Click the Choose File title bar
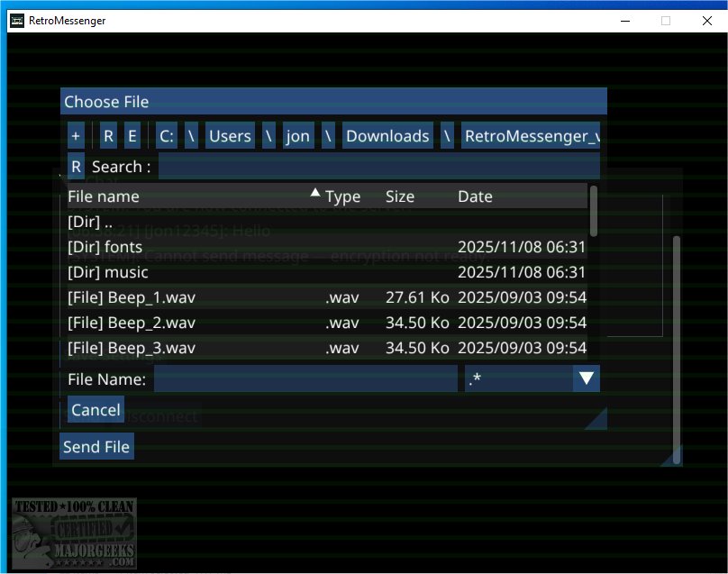This screenshot has width=728, height=574. [333, 101]
